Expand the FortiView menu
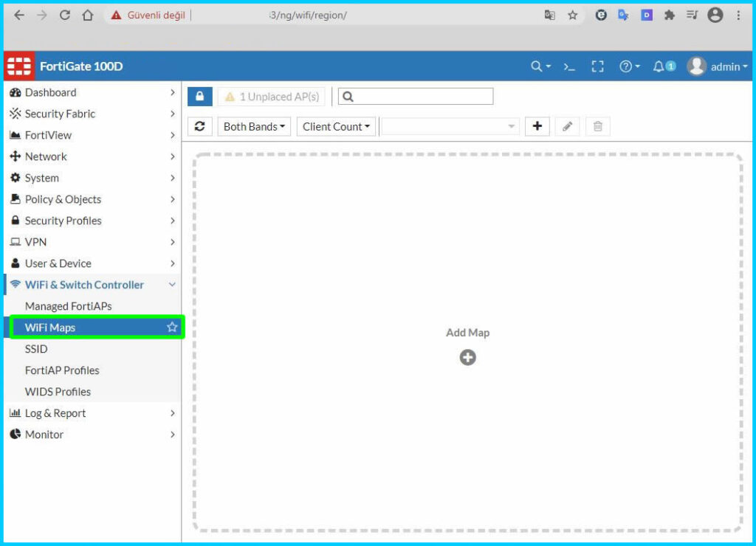Image resolution: width=756 pixels, height=546 pixels. [92, 135]
